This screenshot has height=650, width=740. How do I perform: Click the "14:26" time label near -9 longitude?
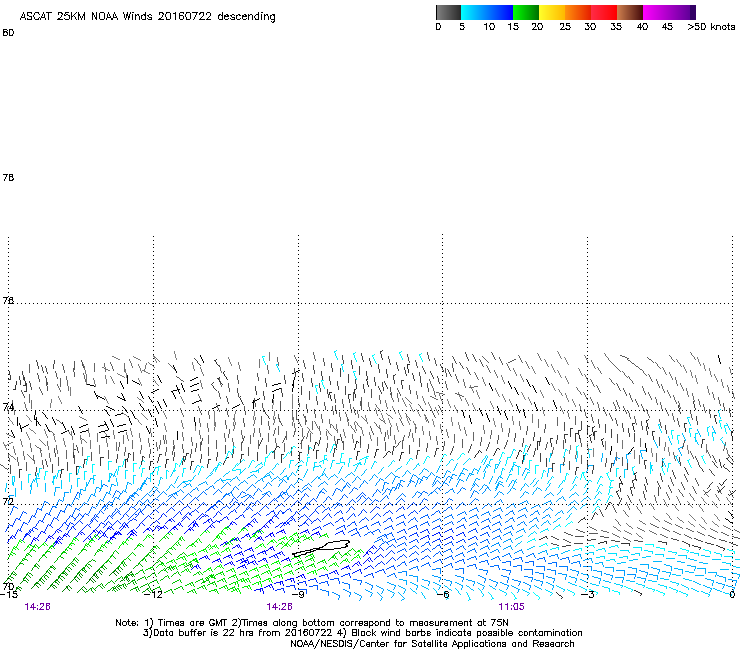pyautogui.click(x=279, y=607)
